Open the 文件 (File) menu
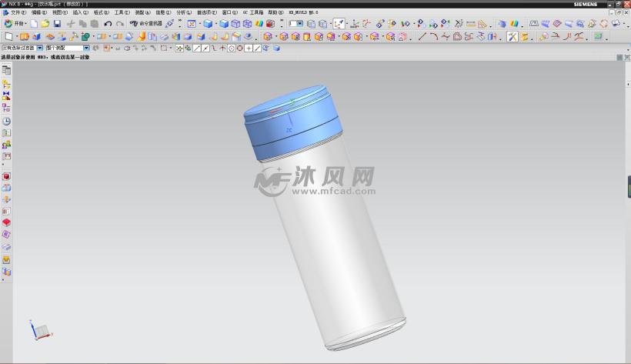The image size is (631, 364). (18, 12)
